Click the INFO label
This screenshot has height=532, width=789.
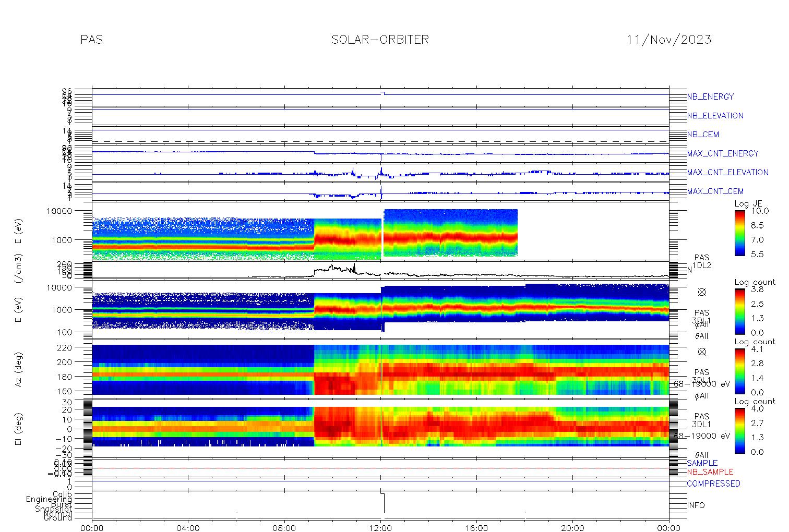point(696,505)
